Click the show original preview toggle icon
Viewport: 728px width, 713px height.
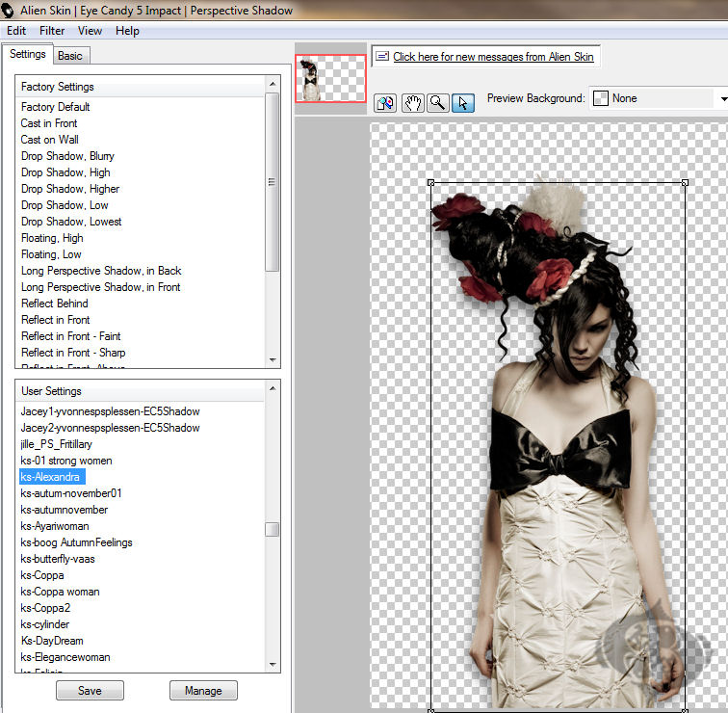pos(385,103)
